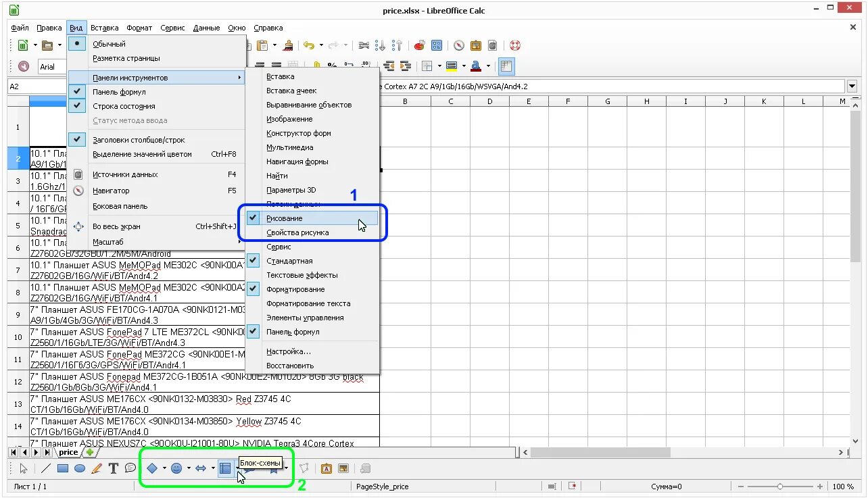Select the freeform pencil line tool
This screenshot has height=498, width=868.
point(97,468)
